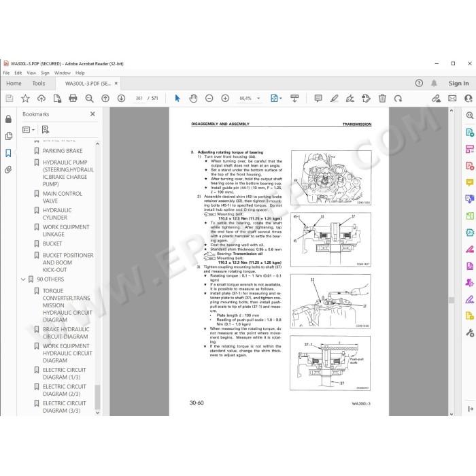Go to previous page arrow
Screen dimensions: 476x476
coord(105,99)
